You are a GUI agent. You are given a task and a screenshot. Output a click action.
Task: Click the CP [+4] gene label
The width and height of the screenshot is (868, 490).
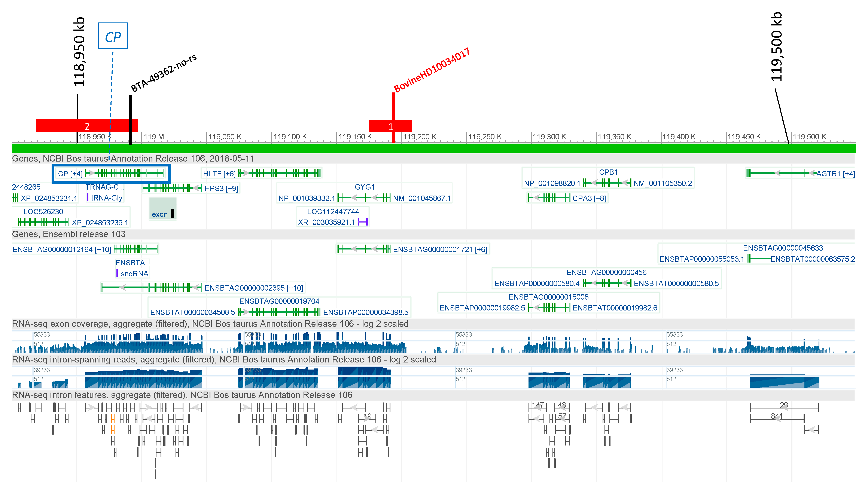pyautogui.click(x=70, y=174)
